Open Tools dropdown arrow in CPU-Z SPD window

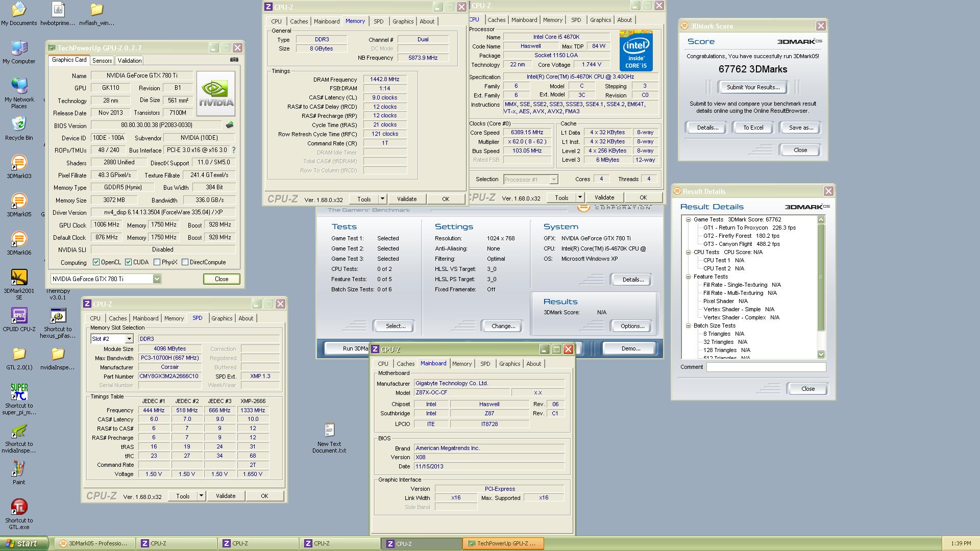click(201, 496)
